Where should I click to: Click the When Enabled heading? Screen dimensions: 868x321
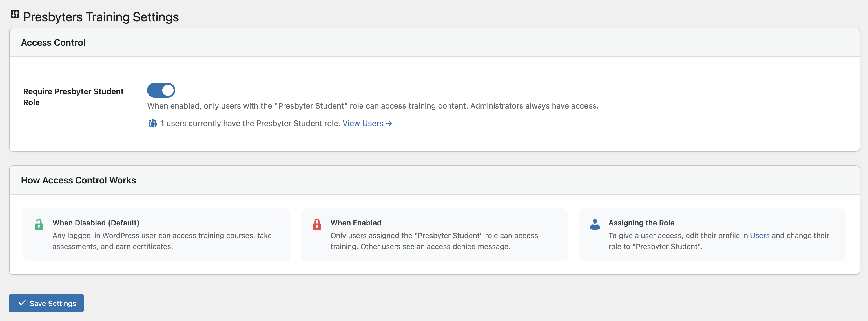pyautogui.click(x=355, y=223)
